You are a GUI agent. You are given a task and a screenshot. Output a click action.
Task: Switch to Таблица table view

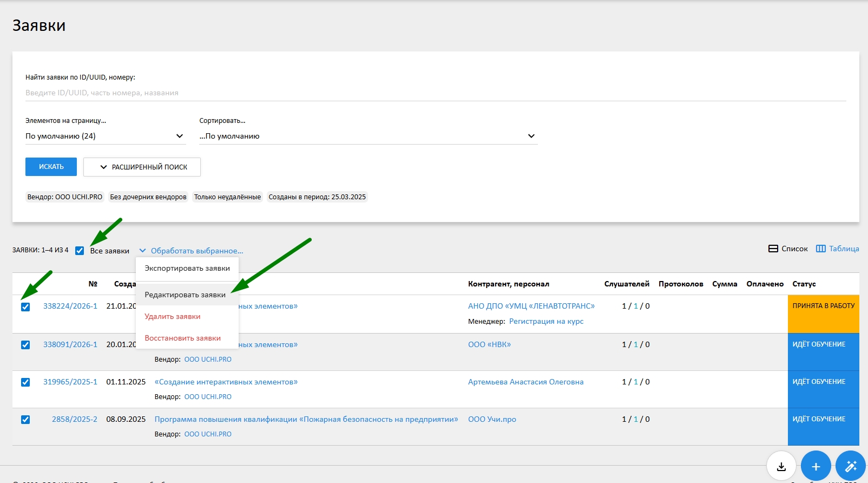(837, 249)
